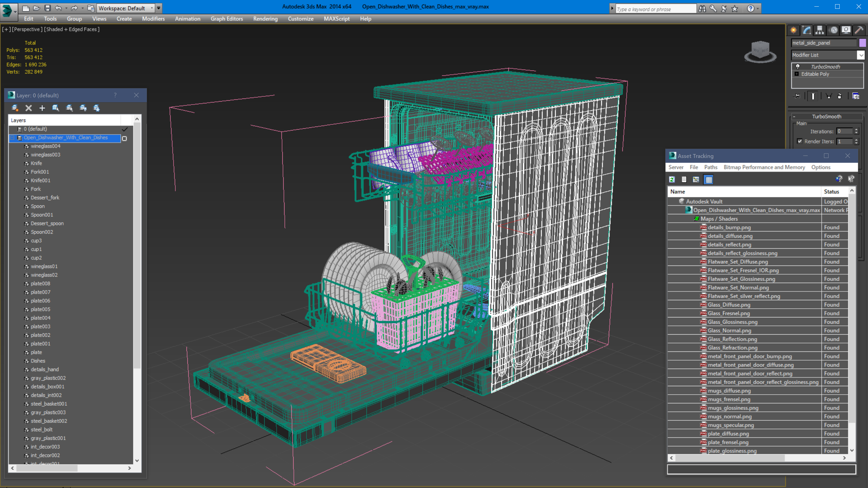Click the [Perspective] viewport label

27,29
